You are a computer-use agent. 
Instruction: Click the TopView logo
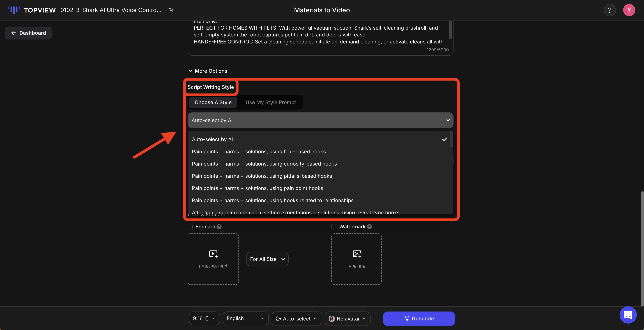31,10
